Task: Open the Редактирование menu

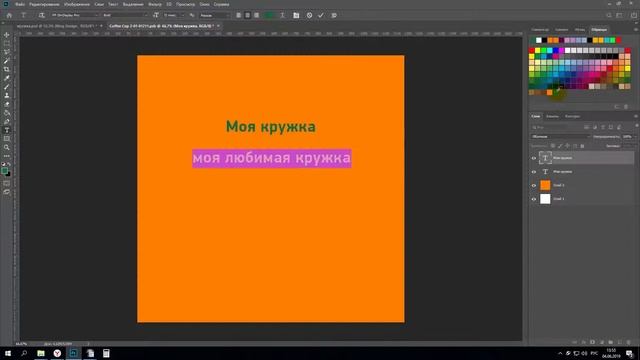Action: (x=44, y=4)
